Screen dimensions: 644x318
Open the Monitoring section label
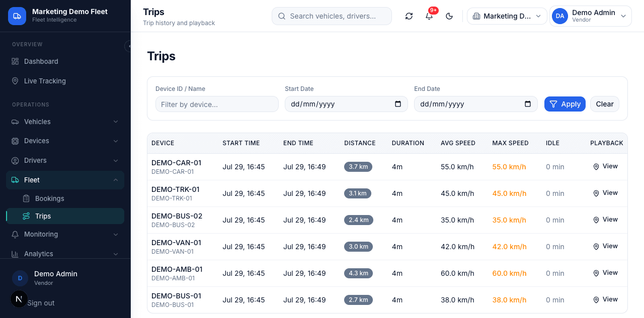point(41,234)
